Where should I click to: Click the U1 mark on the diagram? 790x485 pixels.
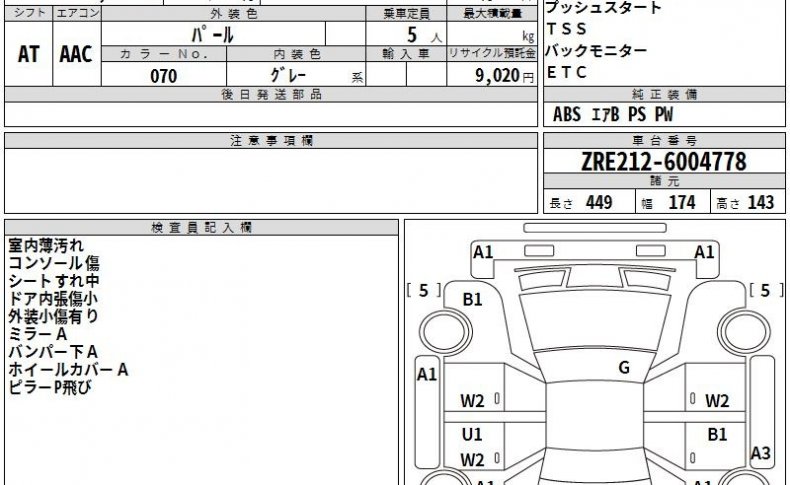pyautogui.click(x=472, y=434)
